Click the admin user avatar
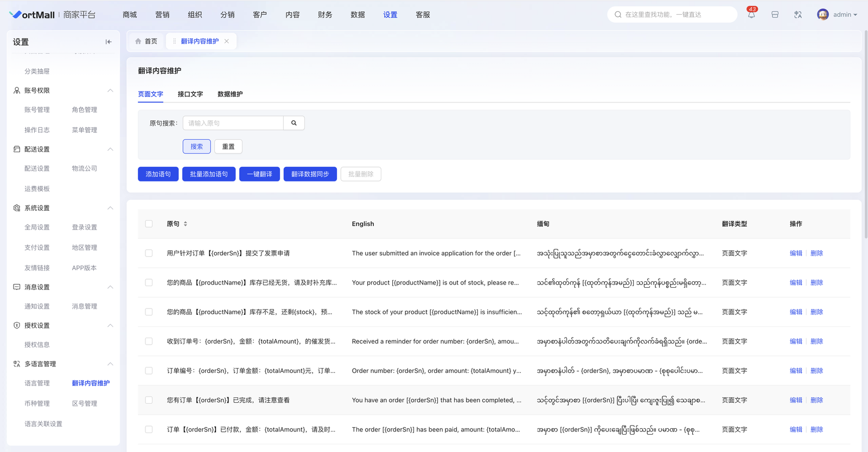 point(822,15)
